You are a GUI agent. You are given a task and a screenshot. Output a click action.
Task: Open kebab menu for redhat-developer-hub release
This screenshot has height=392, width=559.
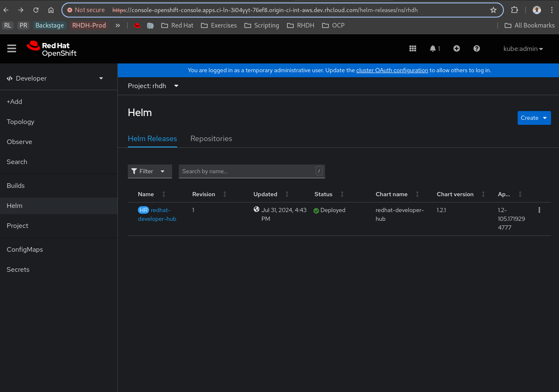(x=539, y=210)
